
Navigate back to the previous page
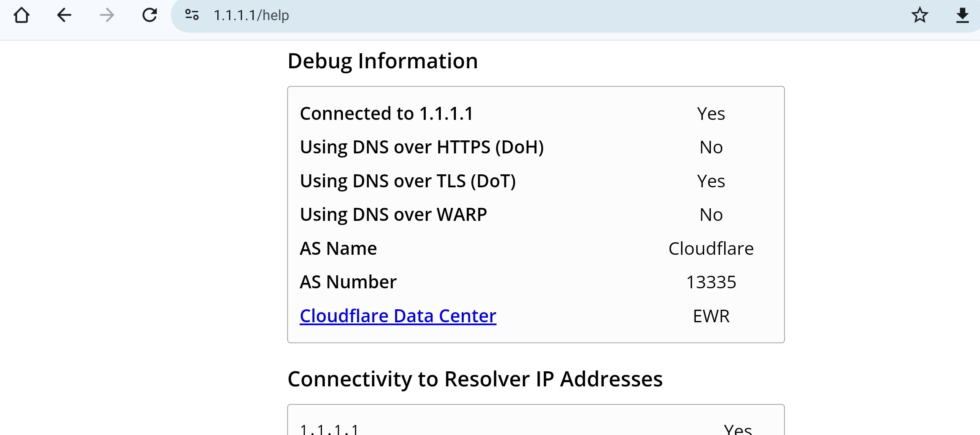pyautogui.click(x=64, y=16)
